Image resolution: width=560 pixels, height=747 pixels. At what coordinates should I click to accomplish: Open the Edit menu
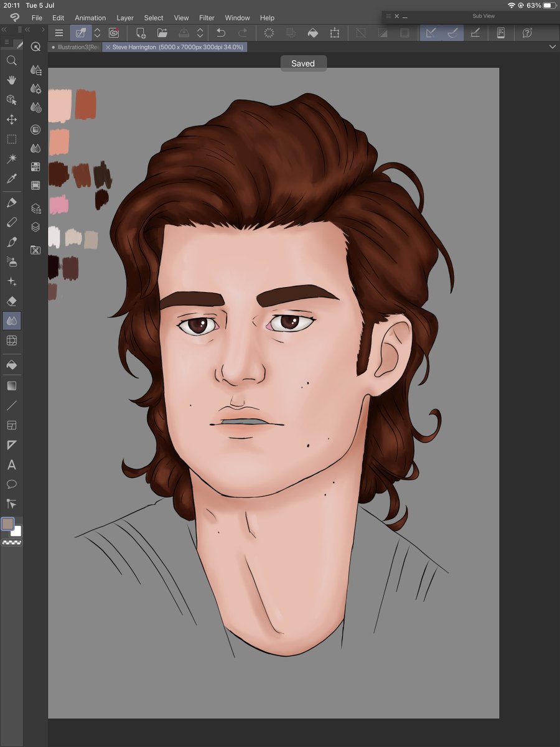coord(58,18)
